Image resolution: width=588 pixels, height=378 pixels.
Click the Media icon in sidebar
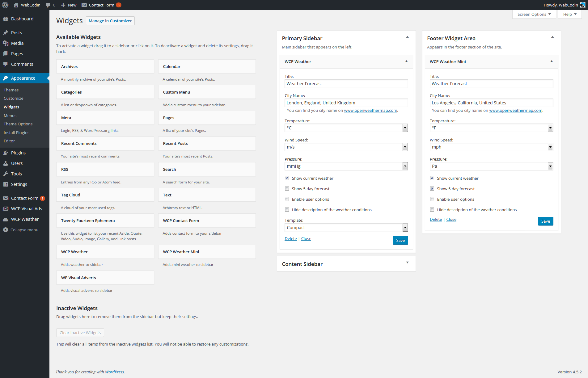[x=6, y=43]
